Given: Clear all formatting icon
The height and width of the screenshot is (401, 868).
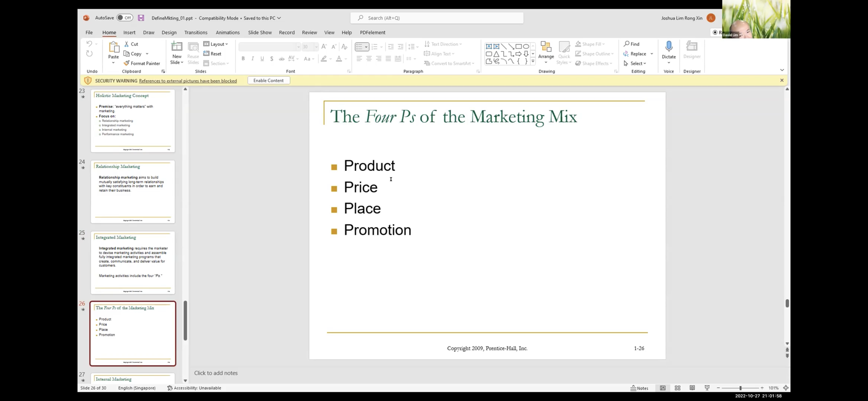Looking at the screenshot, I should 344,46.
